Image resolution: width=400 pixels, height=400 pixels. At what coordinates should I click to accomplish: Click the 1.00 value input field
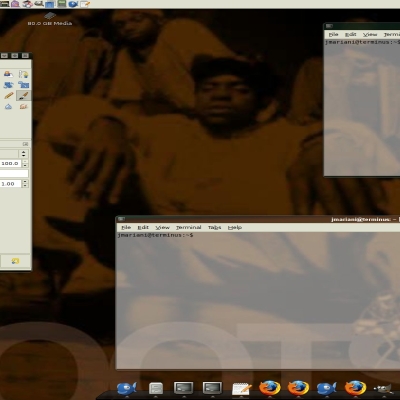10,184
